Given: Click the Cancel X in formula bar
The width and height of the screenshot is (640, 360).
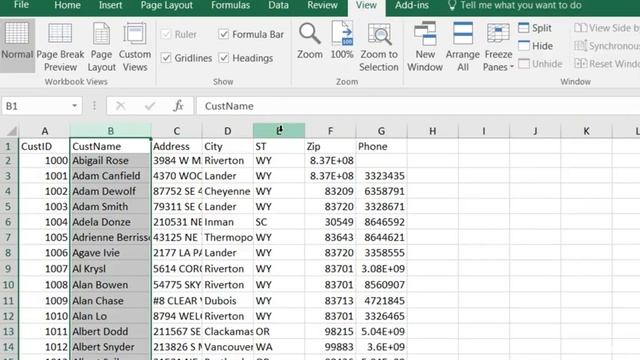Looking at the screenshot, I should coord(120,106).
